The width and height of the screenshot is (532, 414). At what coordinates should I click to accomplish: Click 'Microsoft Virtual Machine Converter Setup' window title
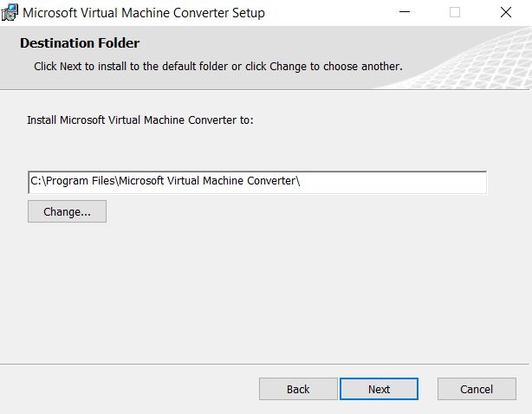pos(144,13)
